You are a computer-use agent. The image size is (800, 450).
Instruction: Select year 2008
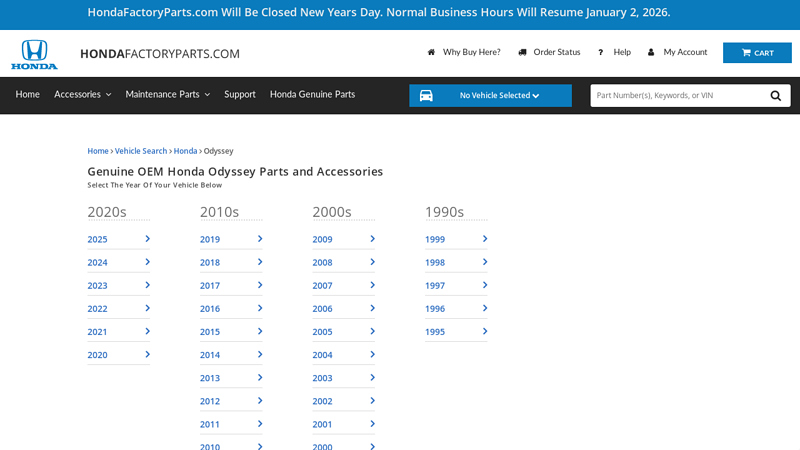[322, 262]
